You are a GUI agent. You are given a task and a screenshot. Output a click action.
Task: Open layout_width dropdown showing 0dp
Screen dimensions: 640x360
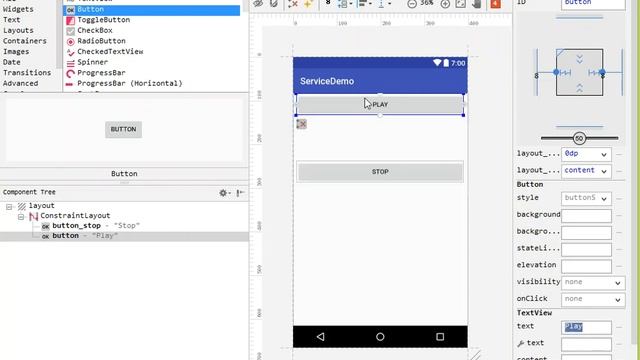coord(586,154)
